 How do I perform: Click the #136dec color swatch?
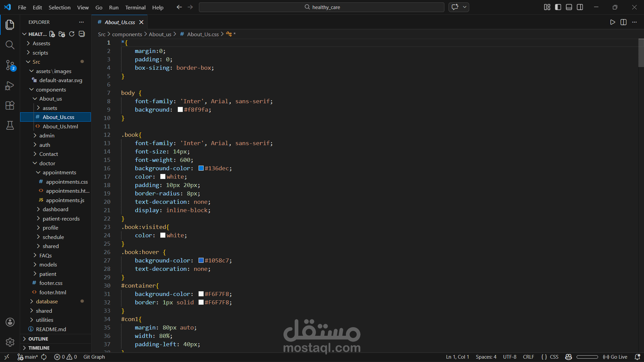pos(201,168)
